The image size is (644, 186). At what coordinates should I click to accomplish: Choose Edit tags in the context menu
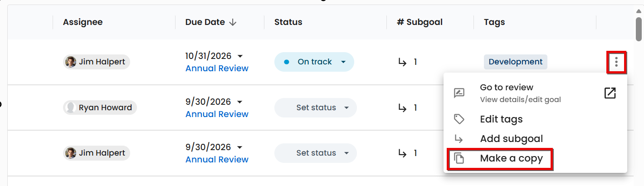501,119
